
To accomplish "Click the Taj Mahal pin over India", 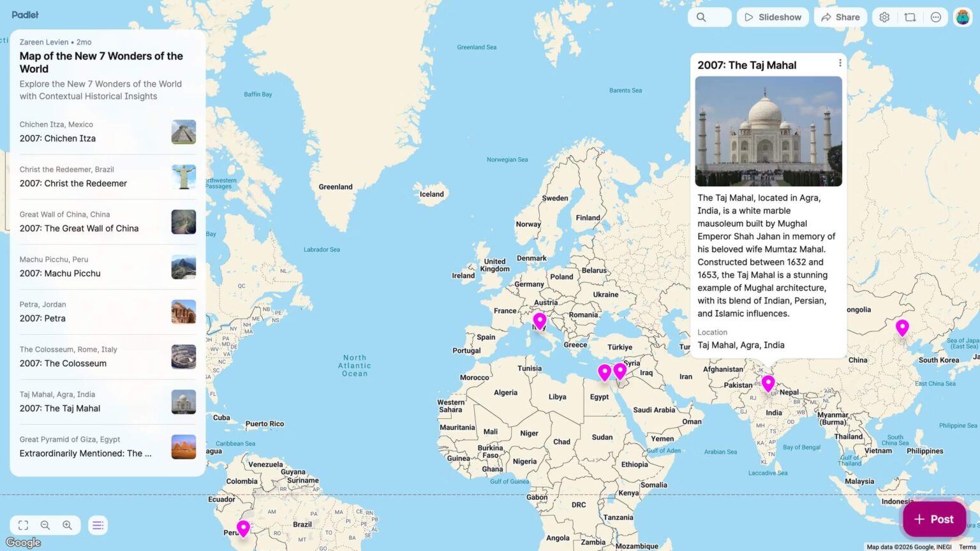I will click(768, 383).
